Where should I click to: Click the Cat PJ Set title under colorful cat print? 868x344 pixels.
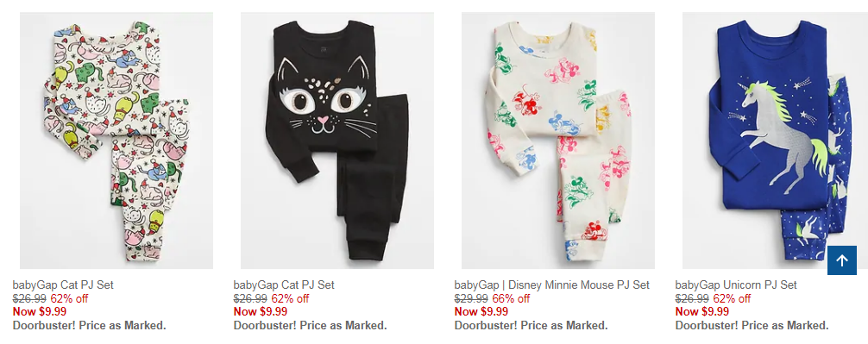click(63, 285)
